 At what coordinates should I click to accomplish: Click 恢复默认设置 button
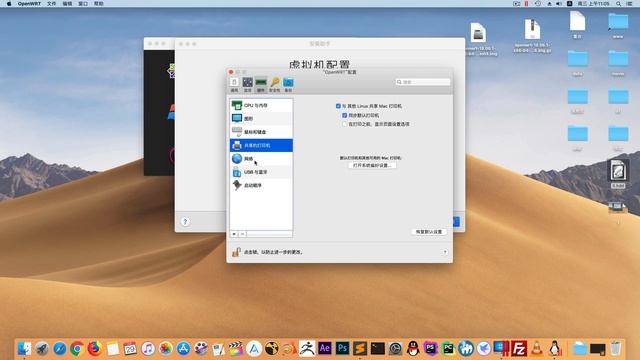pos(429,232)
